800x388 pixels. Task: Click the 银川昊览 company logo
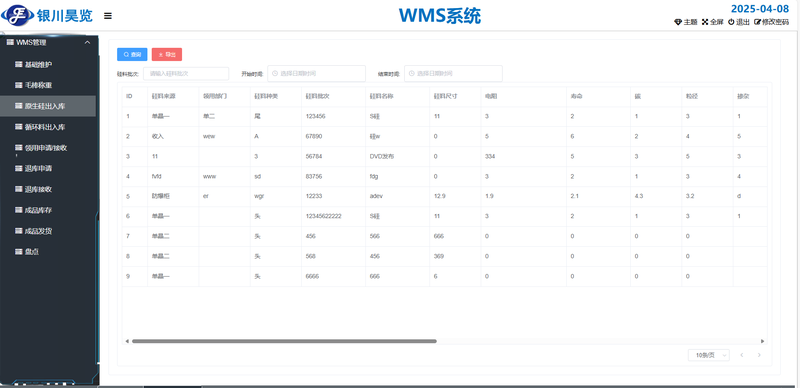[47, 15]
